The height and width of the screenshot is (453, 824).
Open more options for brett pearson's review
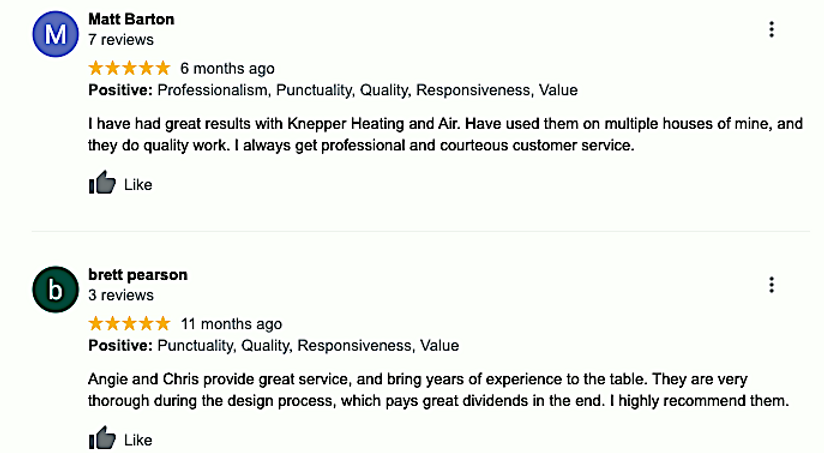coord(771,285)
